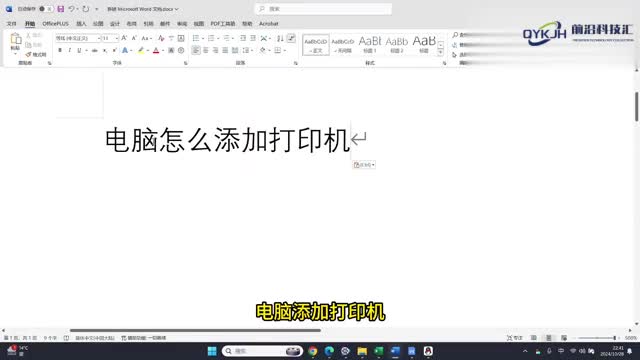
Task: Click the Paste clipboard icon
Action: 16,39
